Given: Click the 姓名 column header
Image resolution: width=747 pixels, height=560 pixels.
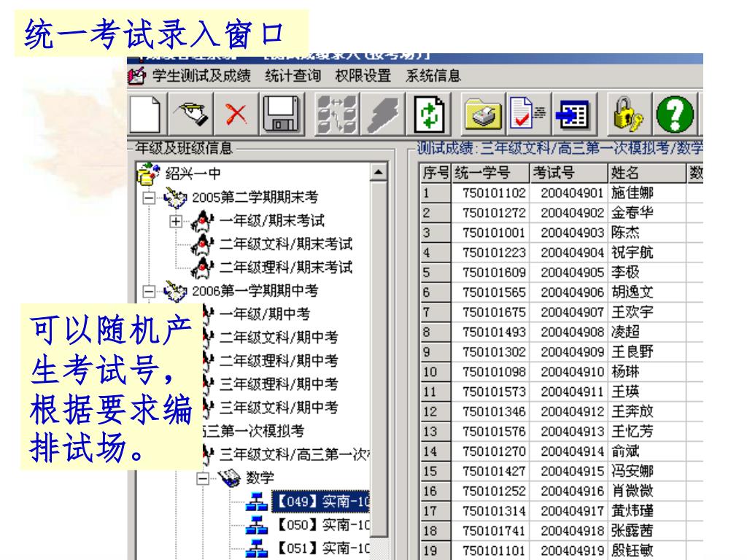Looking at the screenshot, I should tap(647, 173).
